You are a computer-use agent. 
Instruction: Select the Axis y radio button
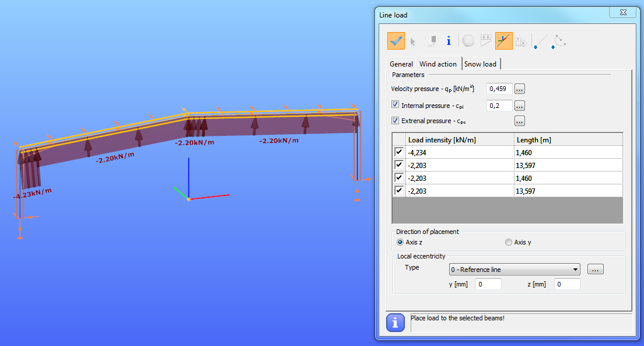509,242
